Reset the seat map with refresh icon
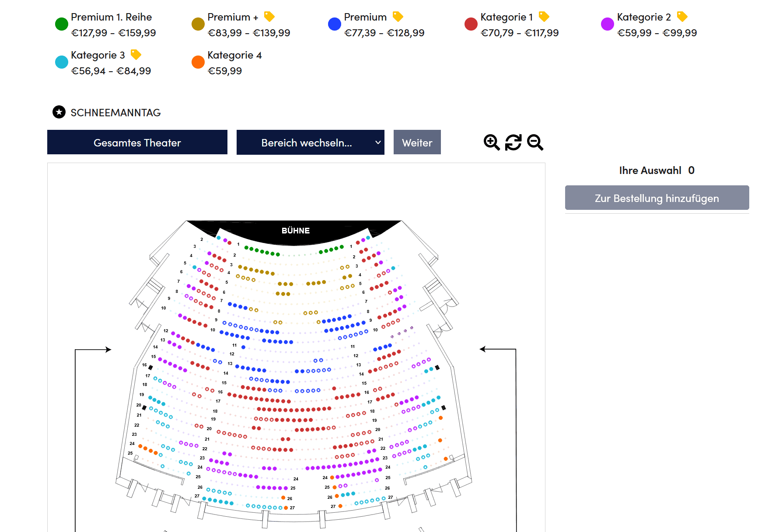 pos(513,143)
